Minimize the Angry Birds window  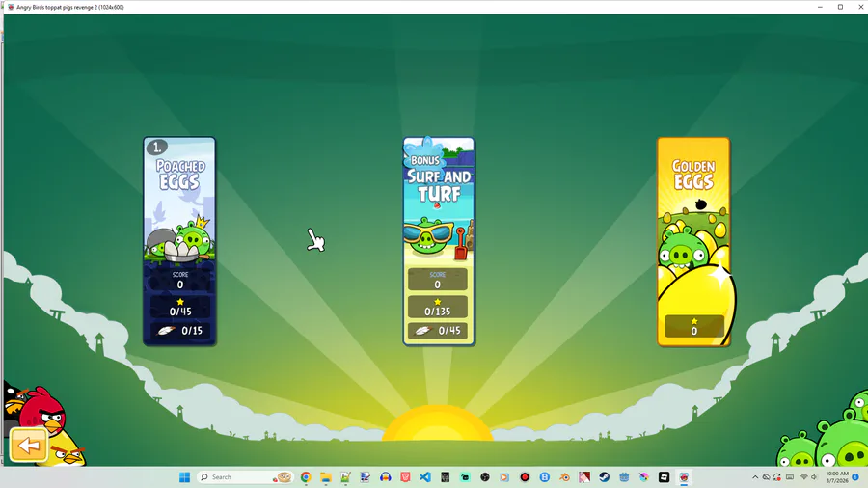pyautogui.click(x=820, y=7)
